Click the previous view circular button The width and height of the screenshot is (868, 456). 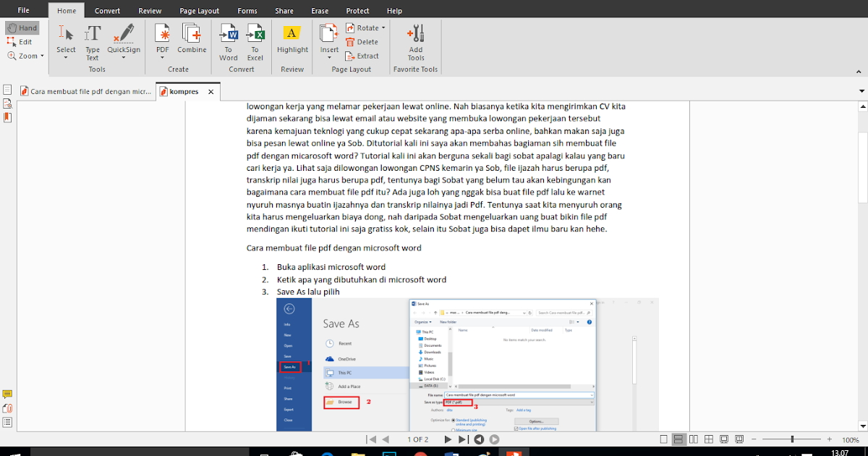click(479, 439)
